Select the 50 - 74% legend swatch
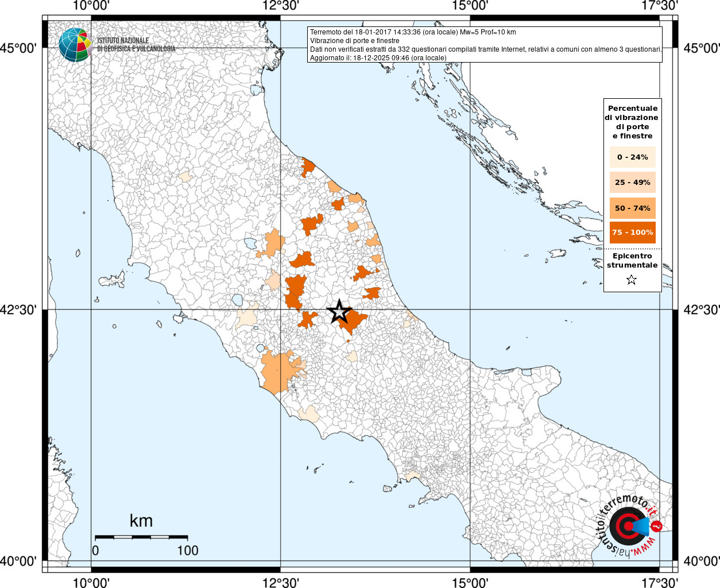Screen dimensions: 720x588 pyautogui.click(x=632, y=208)
